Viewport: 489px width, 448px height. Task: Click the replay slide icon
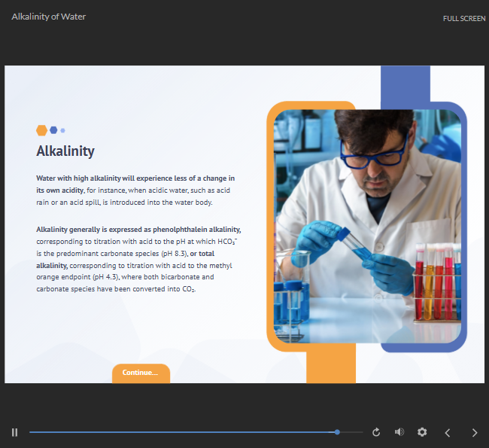click(376, 432)
